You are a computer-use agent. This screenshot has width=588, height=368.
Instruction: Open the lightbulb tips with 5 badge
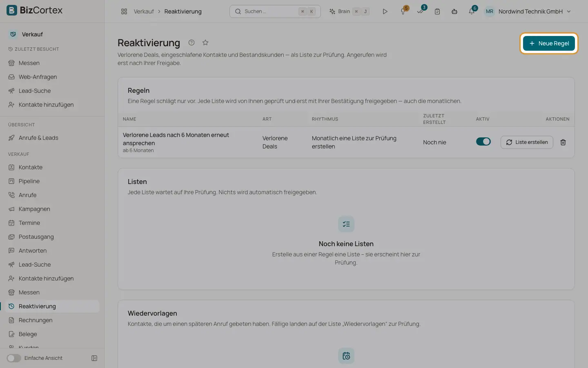403,11
